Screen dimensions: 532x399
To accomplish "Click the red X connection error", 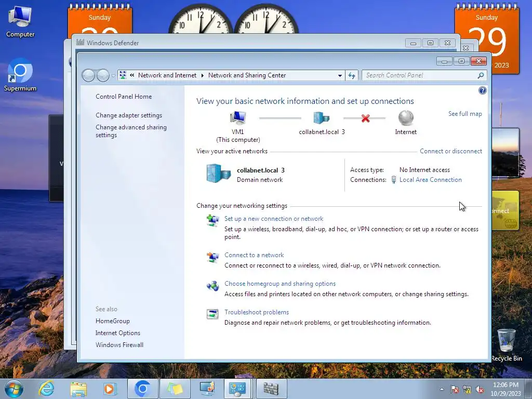I will 365,118.
